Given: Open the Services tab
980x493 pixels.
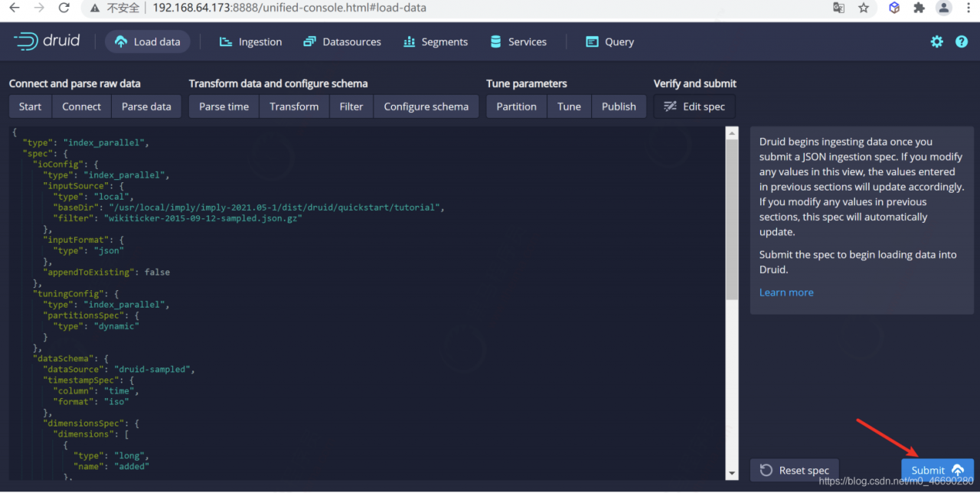Looking at the screenshot, I should coord(518,41).
